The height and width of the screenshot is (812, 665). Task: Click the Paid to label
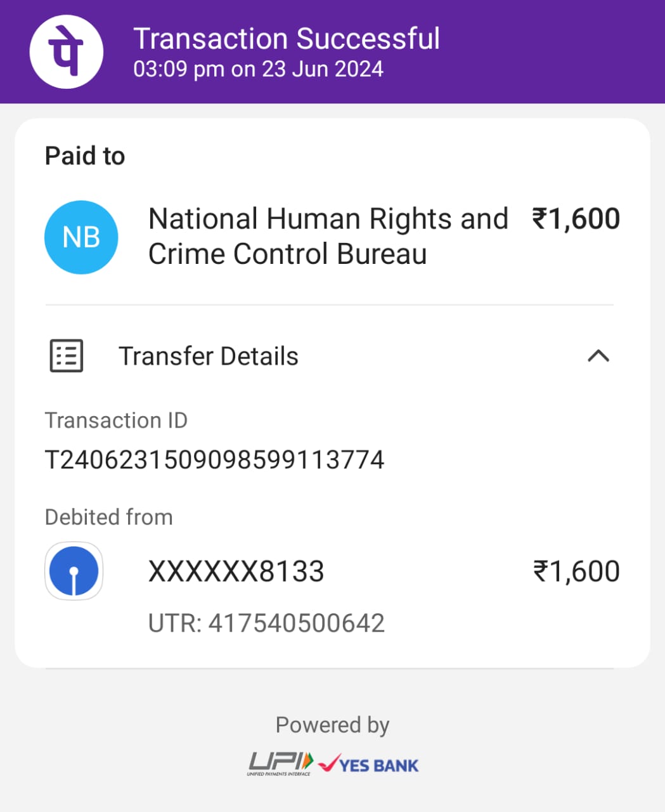pyautogui.click(x=85, y=156)
